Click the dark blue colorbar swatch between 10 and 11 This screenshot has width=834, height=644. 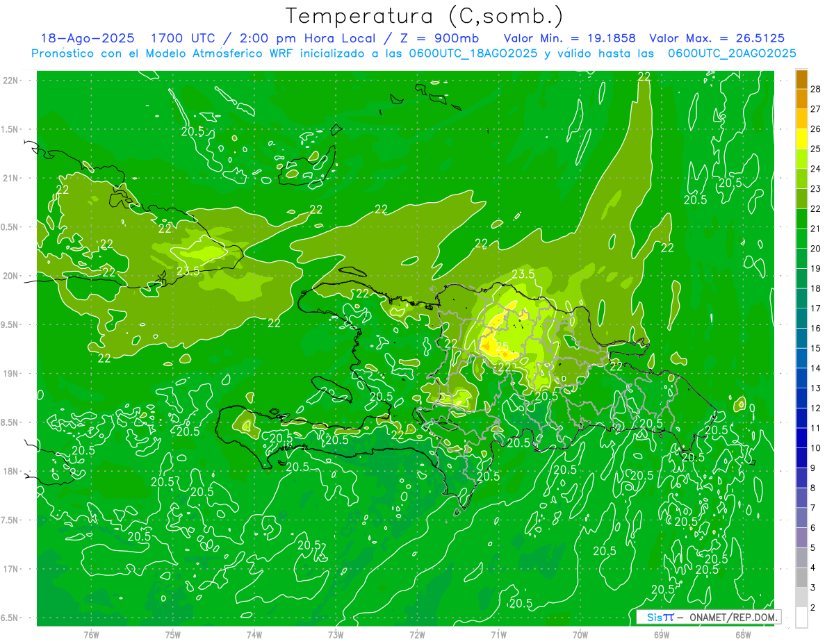(x=801, y=438)
